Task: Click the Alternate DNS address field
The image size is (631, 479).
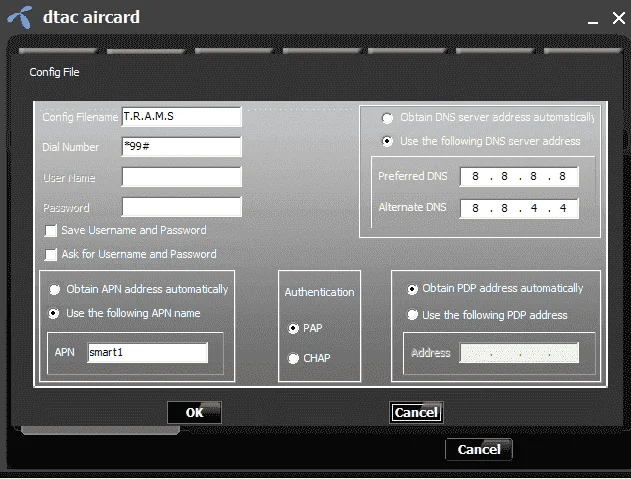Action: click(x=519, y=208)
